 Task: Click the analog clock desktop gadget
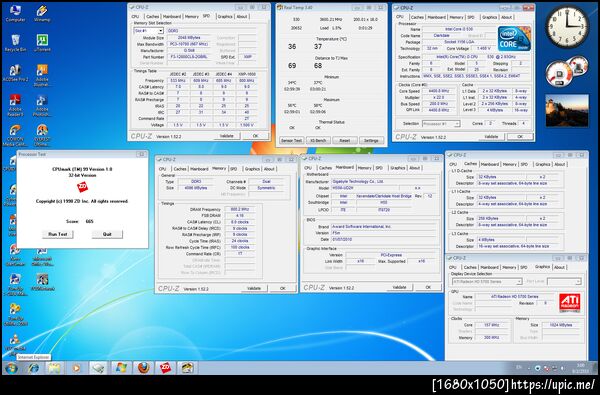point(567,26)
